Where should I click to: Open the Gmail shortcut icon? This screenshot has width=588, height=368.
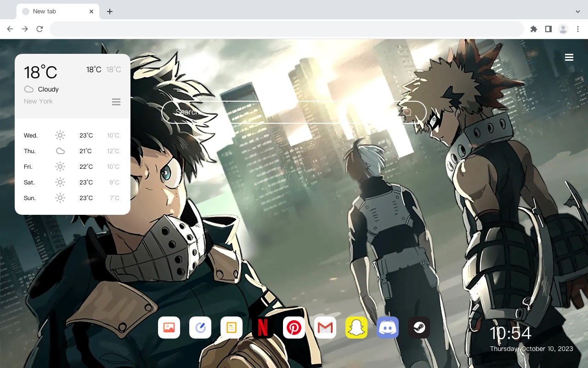point(325,328)
